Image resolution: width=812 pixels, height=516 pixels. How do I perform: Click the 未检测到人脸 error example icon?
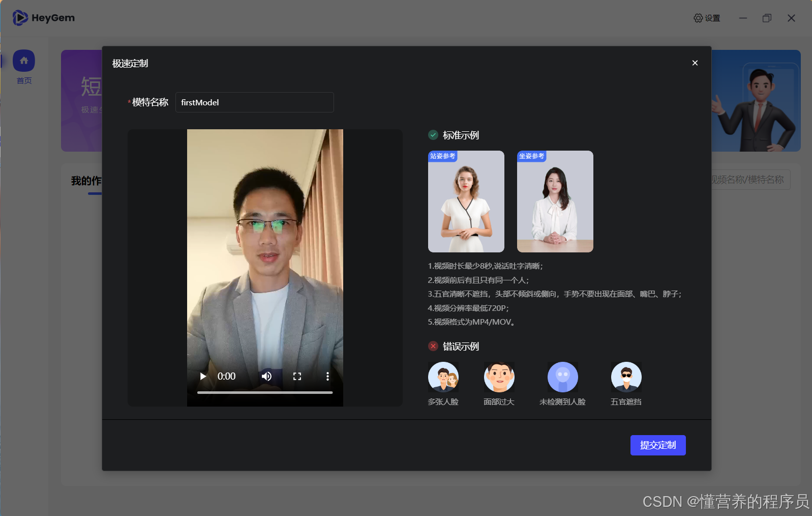[563, 377]
